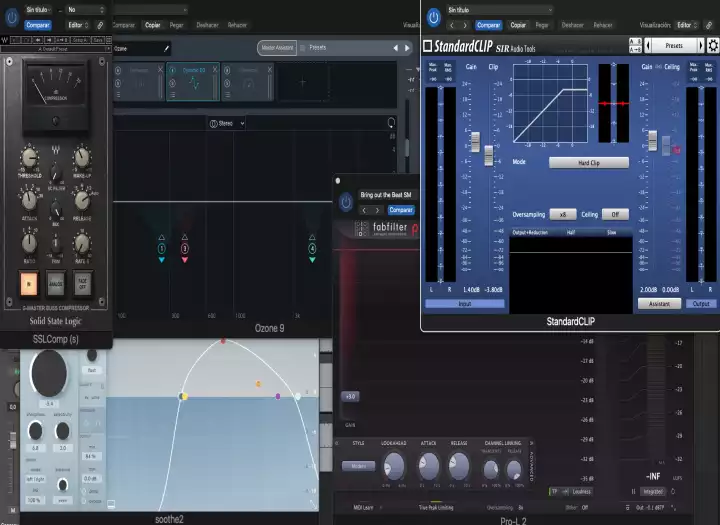Toggle the SSLComp IN button
This screenshot has width=720, height=525.
28,283
